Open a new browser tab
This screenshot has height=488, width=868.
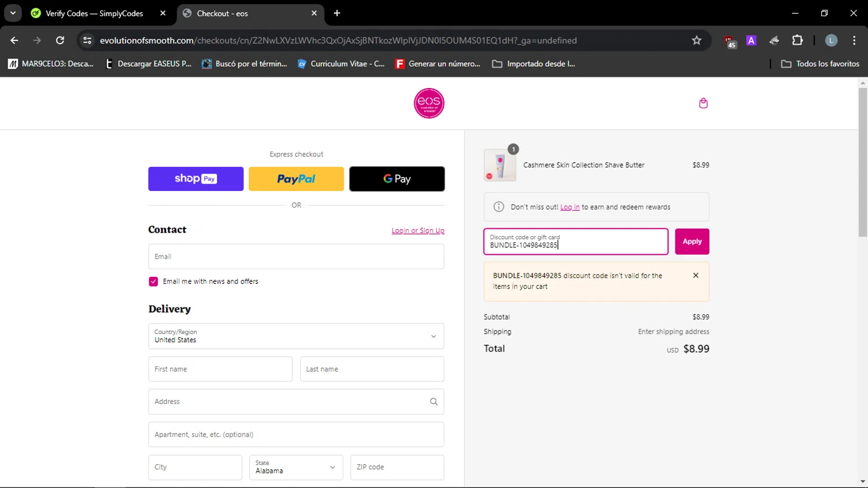coord(337,13)
